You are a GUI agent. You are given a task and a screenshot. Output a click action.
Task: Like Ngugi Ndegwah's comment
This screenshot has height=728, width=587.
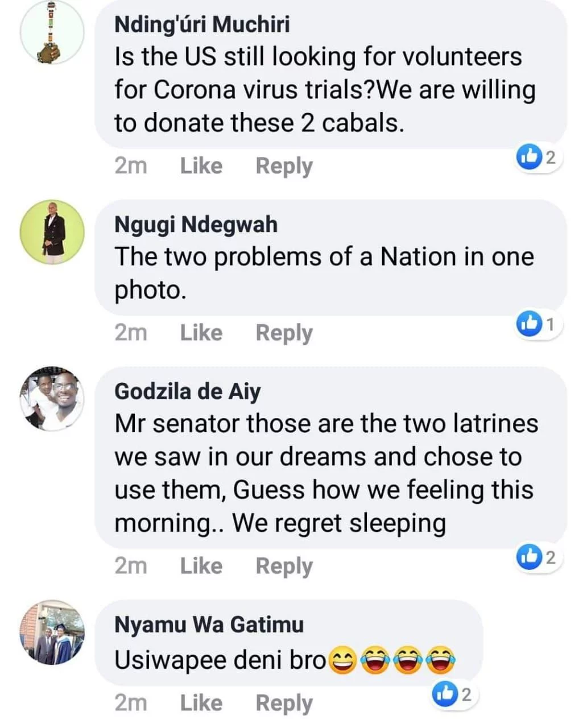click(201, 333)
